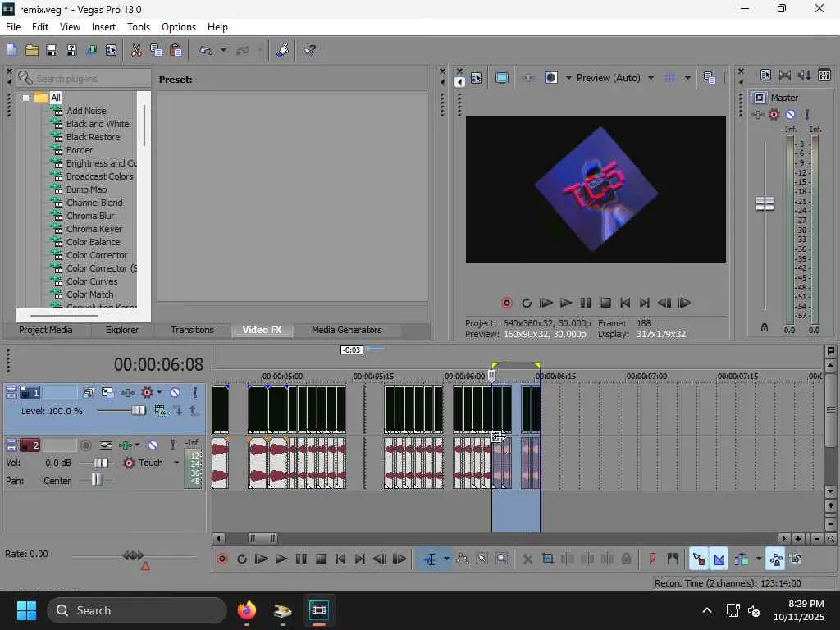840x630 pixels.
Task: Mute video track 1
Action: point(175,393)
